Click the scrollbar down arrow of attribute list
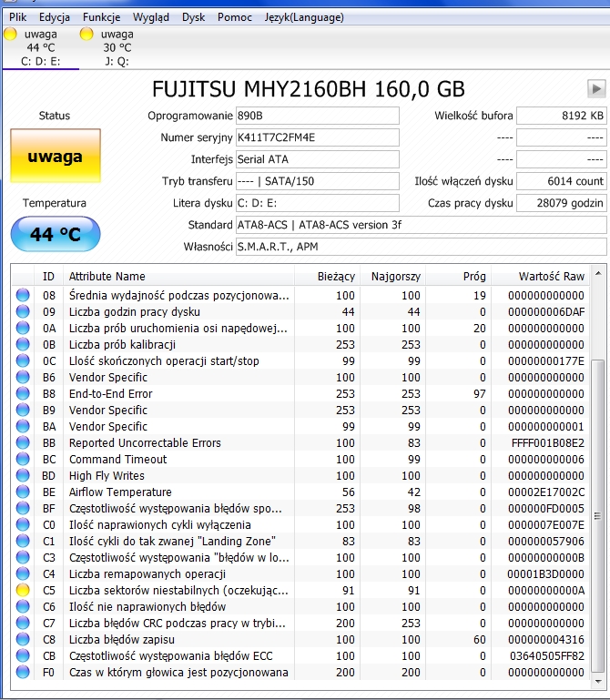 pos(598,682)
